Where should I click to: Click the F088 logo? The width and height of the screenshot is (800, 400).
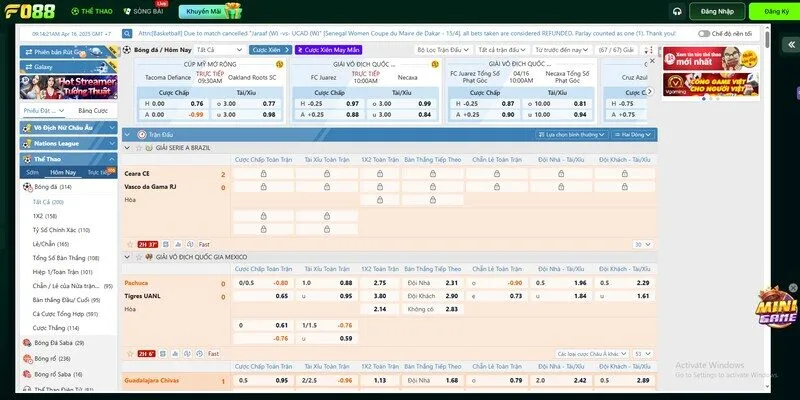click(29, 12)
